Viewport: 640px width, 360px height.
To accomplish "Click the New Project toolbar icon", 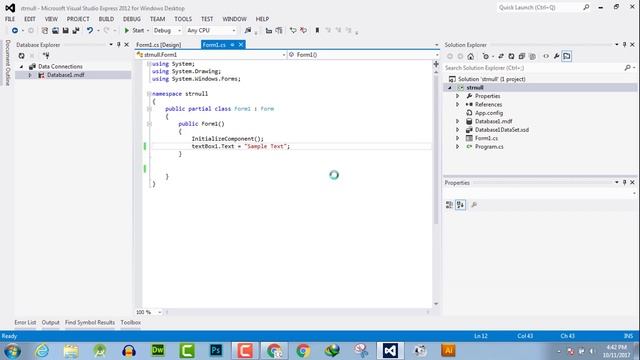I will point(44,31).
